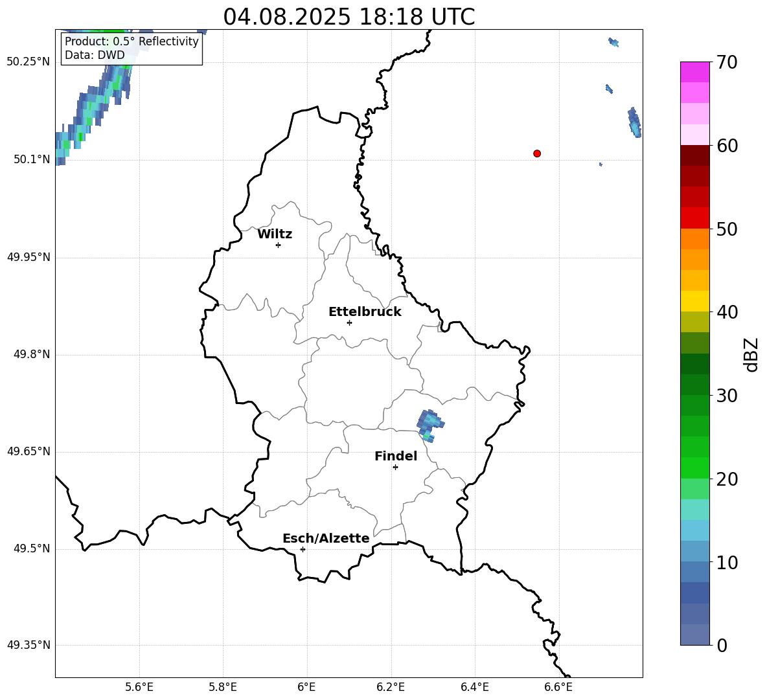Click the 70 tick on the colorbar
The height and width of the screenshot is (700, 767).
click(x=727, y=62)
